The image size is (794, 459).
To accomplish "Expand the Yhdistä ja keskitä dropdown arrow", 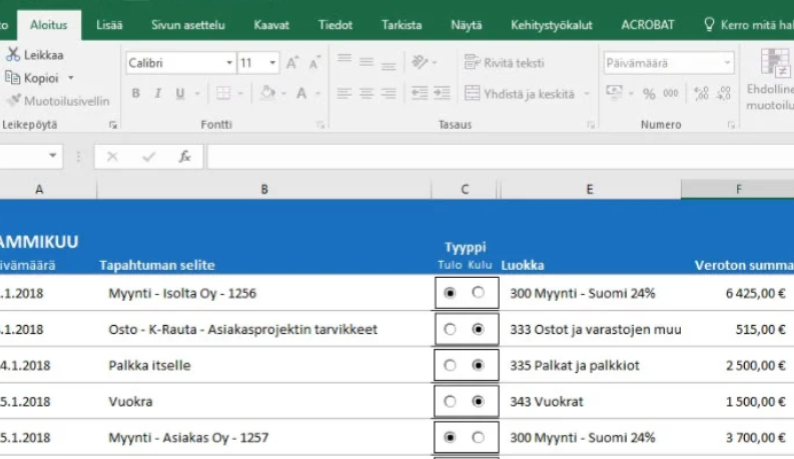I will [x=586, y=94].
